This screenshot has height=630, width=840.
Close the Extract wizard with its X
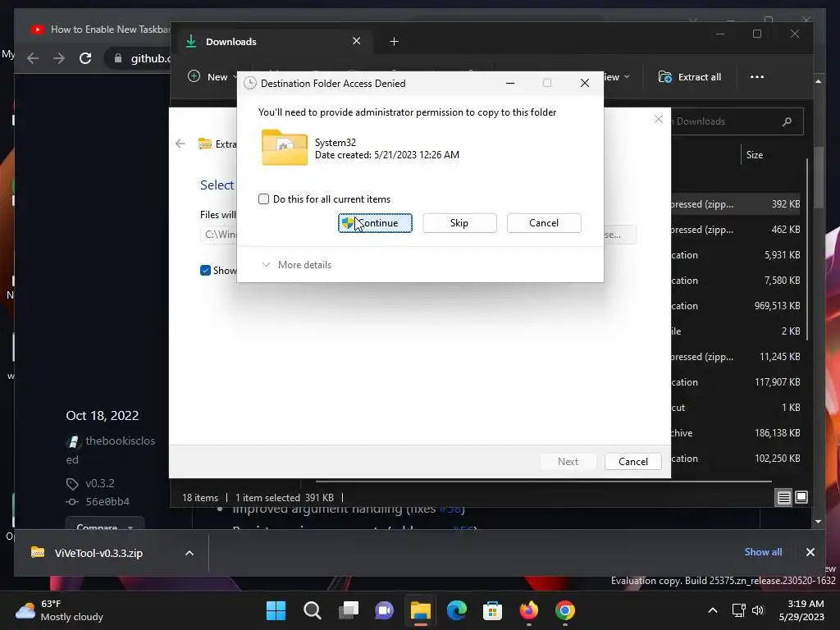[x=659, y=119]
